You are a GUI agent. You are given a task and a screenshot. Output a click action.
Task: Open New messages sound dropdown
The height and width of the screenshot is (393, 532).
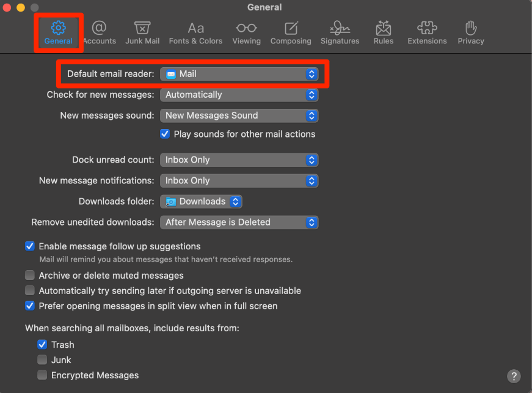239,116
